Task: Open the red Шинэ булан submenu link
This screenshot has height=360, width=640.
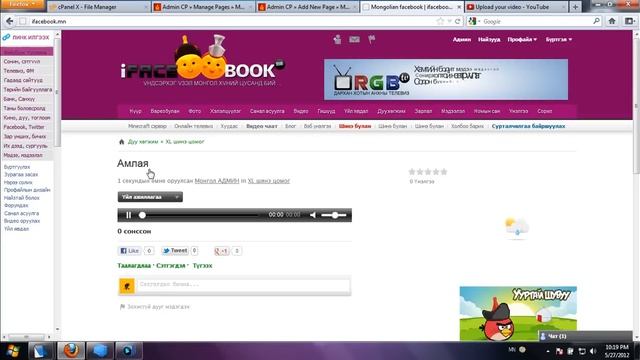Action: 355,126
